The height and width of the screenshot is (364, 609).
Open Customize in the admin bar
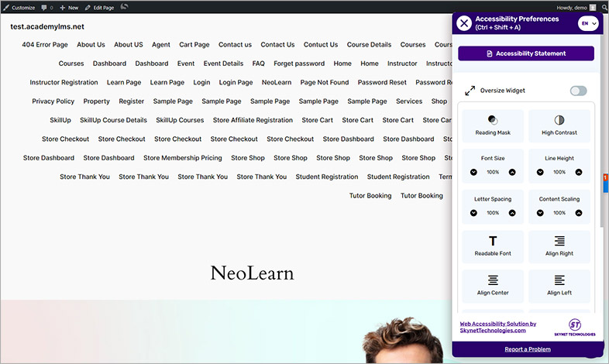[x=19, y=8]
